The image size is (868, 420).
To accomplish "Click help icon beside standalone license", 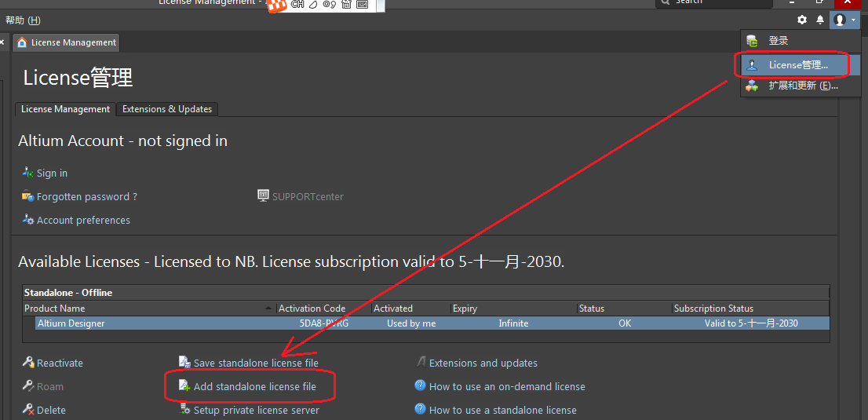I will [420, 410].
